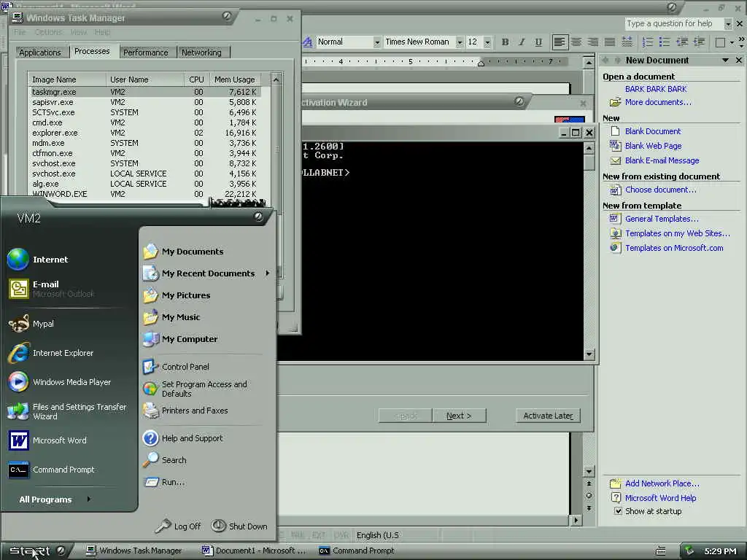Open My Computer in Start menu
This screenshot has width=747, height=560.
click(181, 339)
